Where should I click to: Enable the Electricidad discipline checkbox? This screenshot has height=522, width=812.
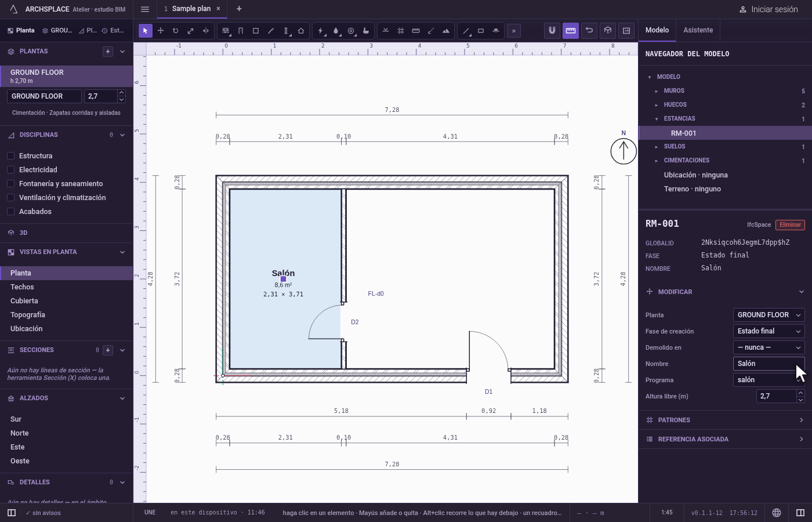pyautogui.click(x=10, y=170)
